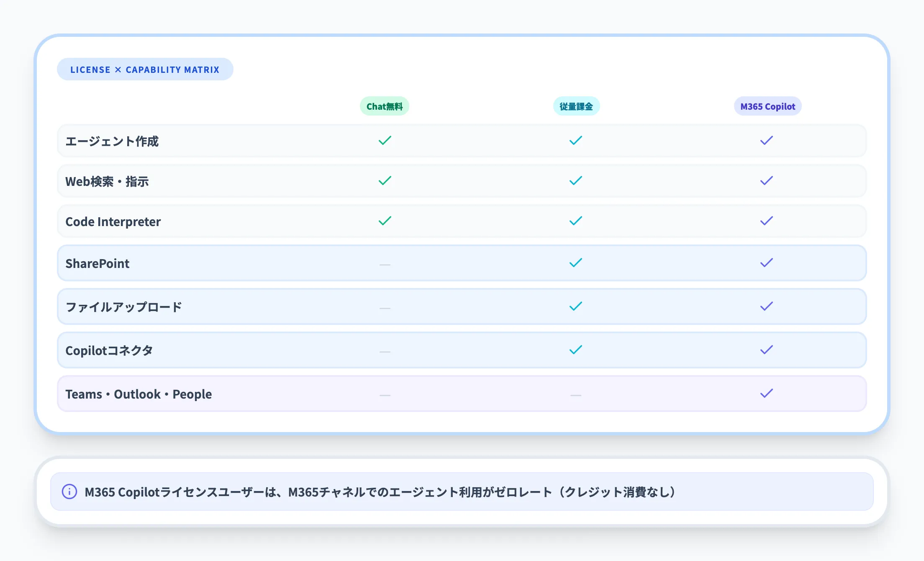The height and width of the screenshot is (561, 924).
Task: Click the SharePoint row label
Action: point(98,263)
